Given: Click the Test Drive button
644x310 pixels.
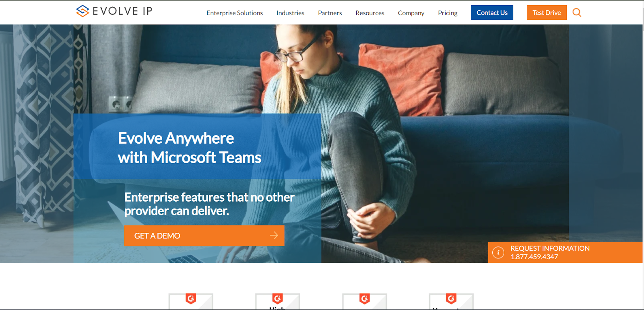Looking at the screenshot, I should [547, 12].
